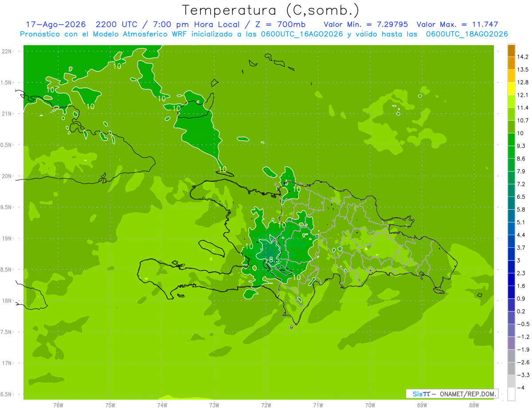
Task: Click the yellow swatch between 12.8 and 12.1
Action: click(511, 89)
